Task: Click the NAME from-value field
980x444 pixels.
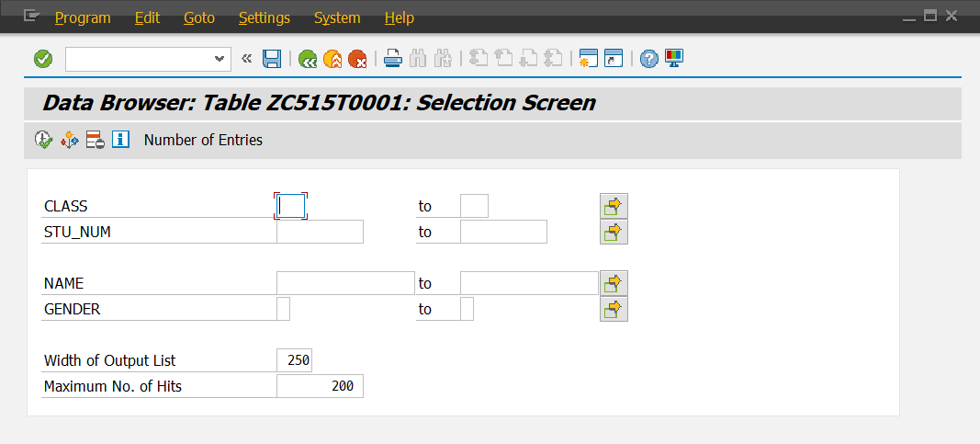Action: (x=345, y=283)
